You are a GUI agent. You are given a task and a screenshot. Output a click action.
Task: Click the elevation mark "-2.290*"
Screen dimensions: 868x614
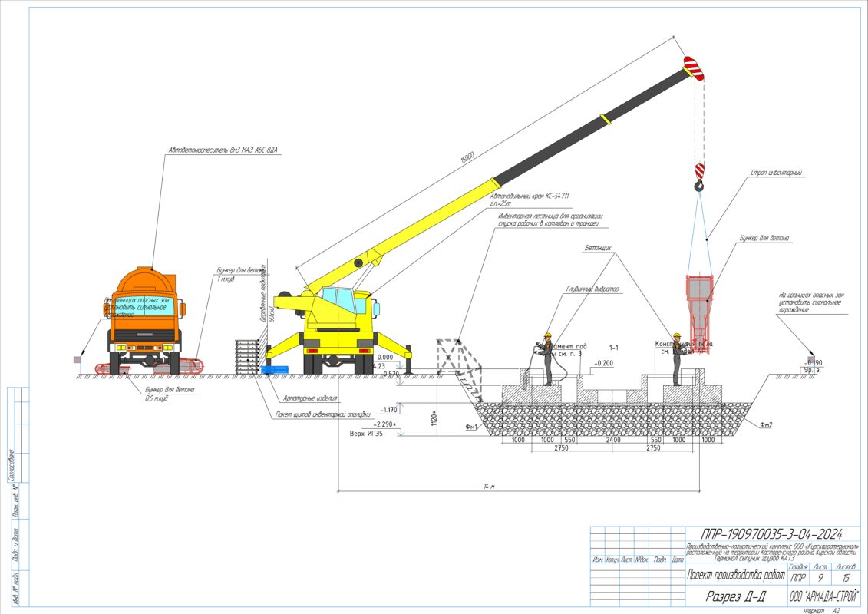(x=384, y=424)
